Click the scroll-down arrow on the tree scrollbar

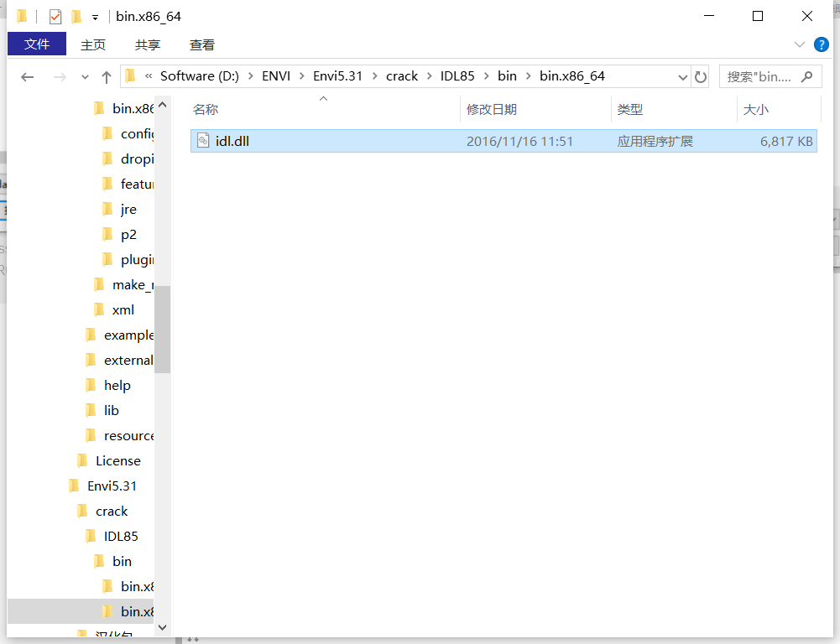click(x=162, y=626)
